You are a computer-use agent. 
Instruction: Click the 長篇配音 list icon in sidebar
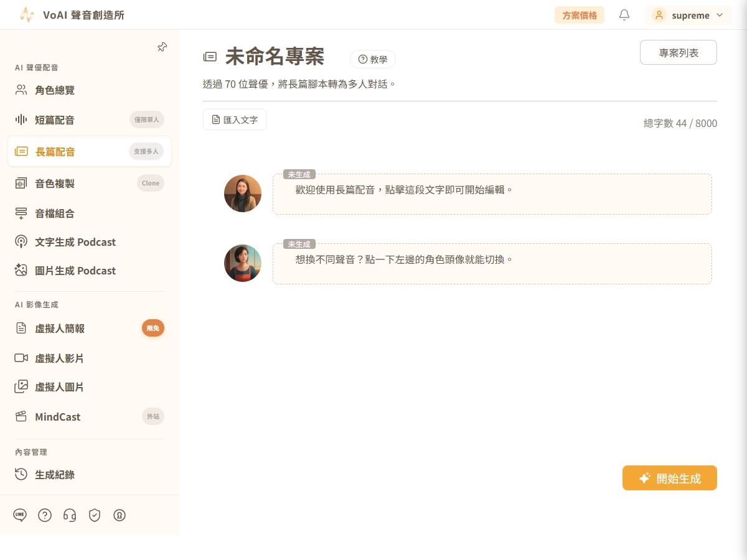point(21,151)
